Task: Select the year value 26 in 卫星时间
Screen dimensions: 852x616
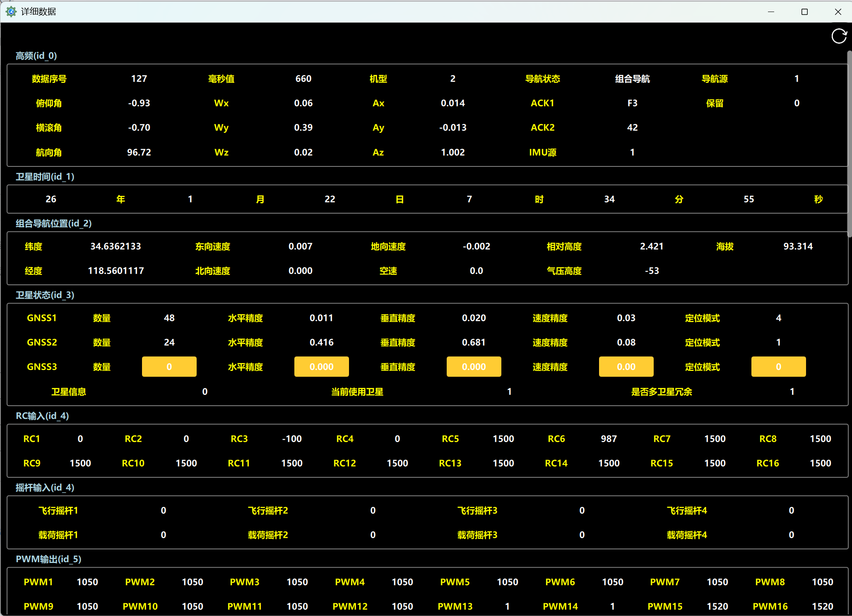Action: [51, 199]
